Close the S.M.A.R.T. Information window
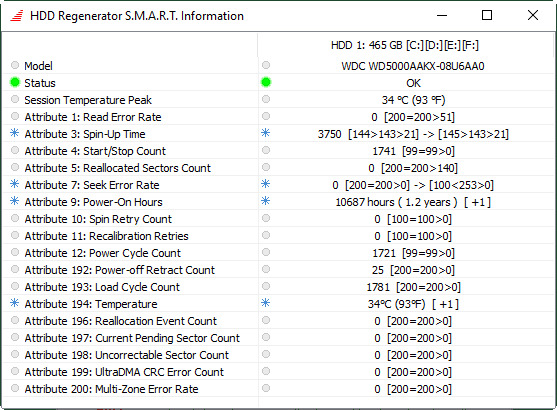The width and height of the screenshot is (557, 410). point(533,15)
